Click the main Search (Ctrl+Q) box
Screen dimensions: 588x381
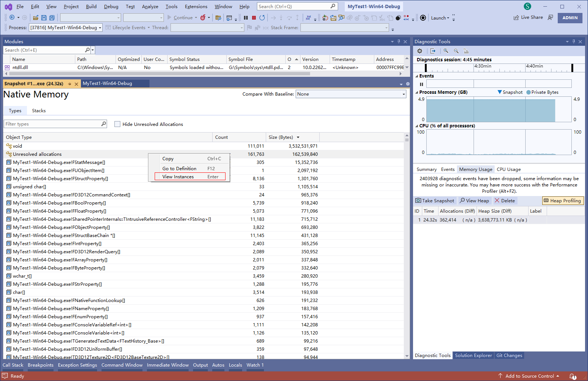pos(297,6)
